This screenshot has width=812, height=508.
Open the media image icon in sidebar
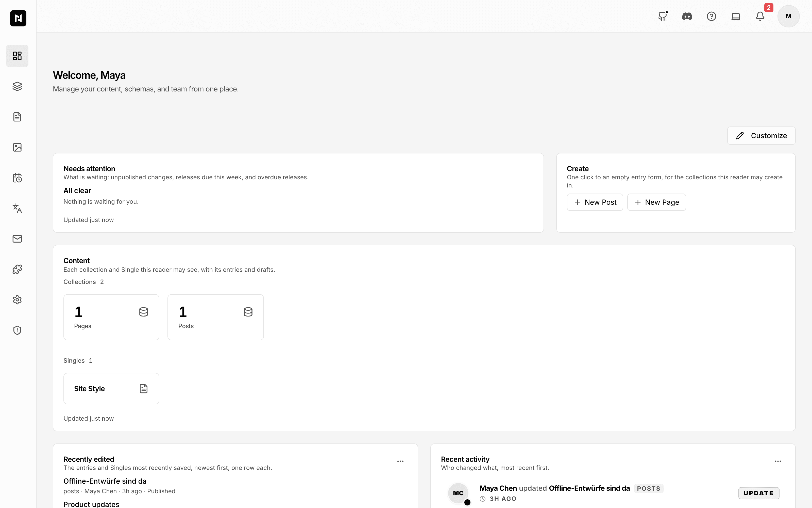(17, 148)
